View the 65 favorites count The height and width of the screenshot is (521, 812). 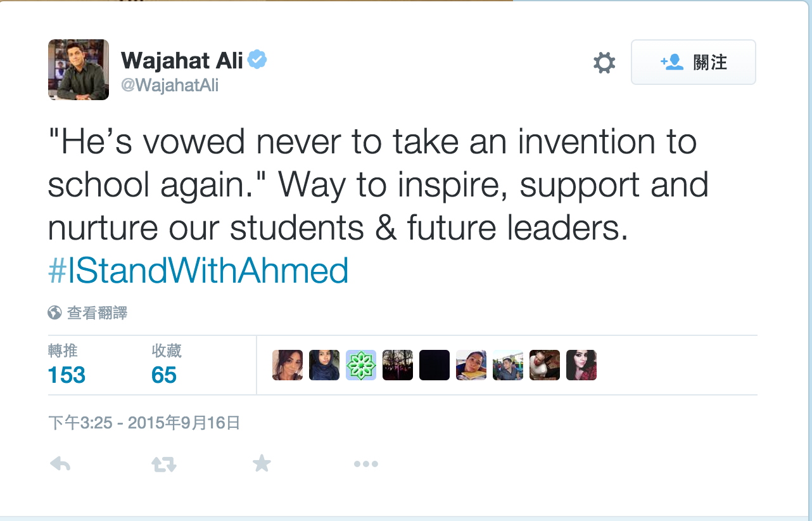[164, 375]
